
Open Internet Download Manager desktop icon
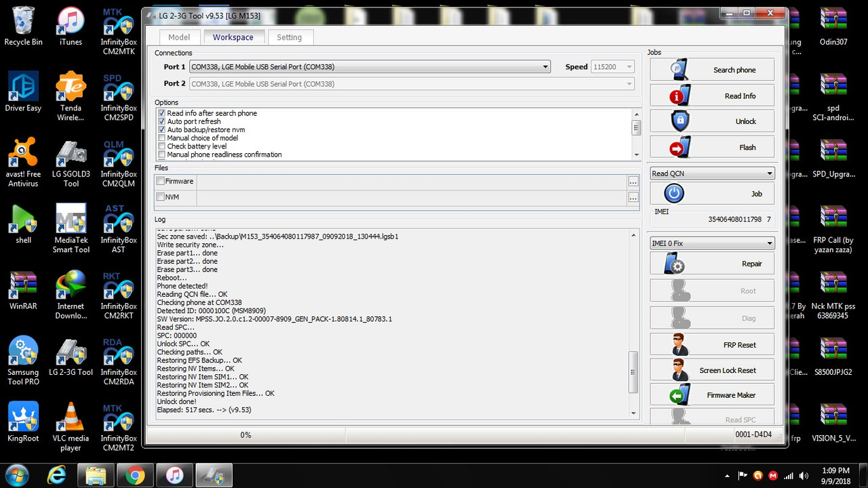click(x=71, y=294)
